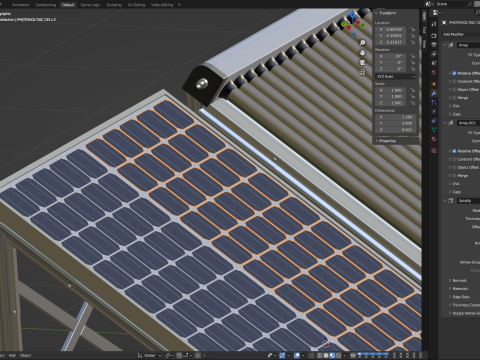Open the green Object Data properties tab
This screenshot has width=480, height=360.
tap(434, 130)
